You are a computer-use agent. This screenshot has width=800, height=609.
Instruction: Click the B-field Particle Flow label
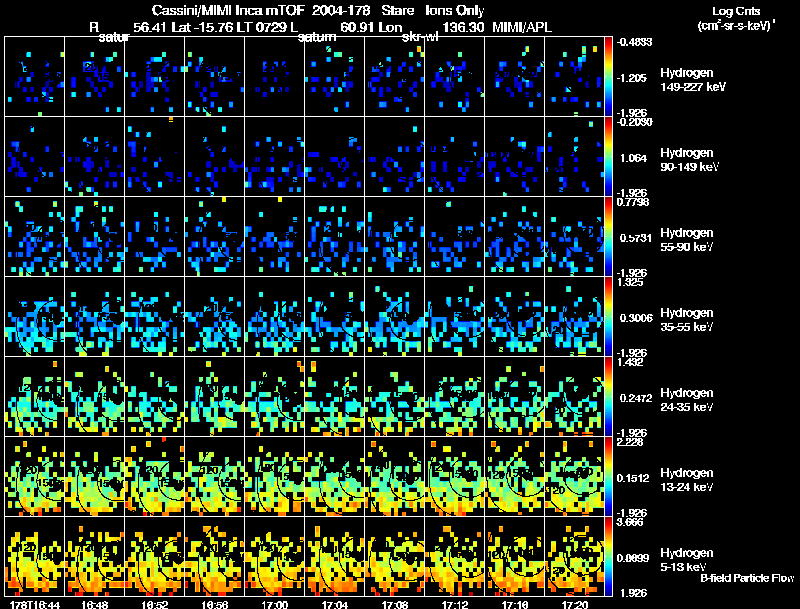747,578
